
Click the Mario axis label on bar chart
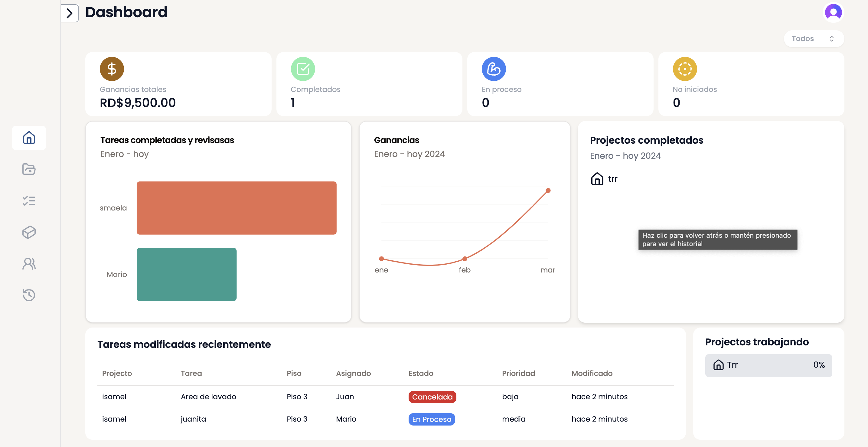point(116,274)
